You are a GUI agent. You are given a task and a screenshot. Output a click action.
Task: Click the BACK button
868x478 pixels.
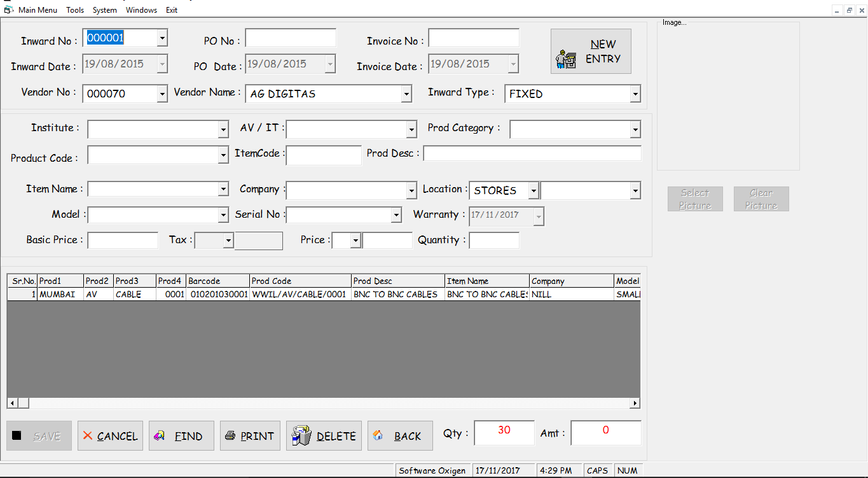400,436
